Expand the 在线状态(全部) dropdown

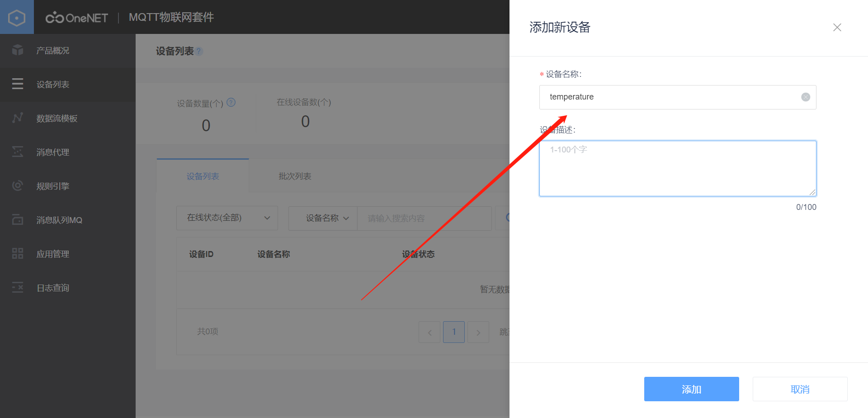tap(227, 218)
